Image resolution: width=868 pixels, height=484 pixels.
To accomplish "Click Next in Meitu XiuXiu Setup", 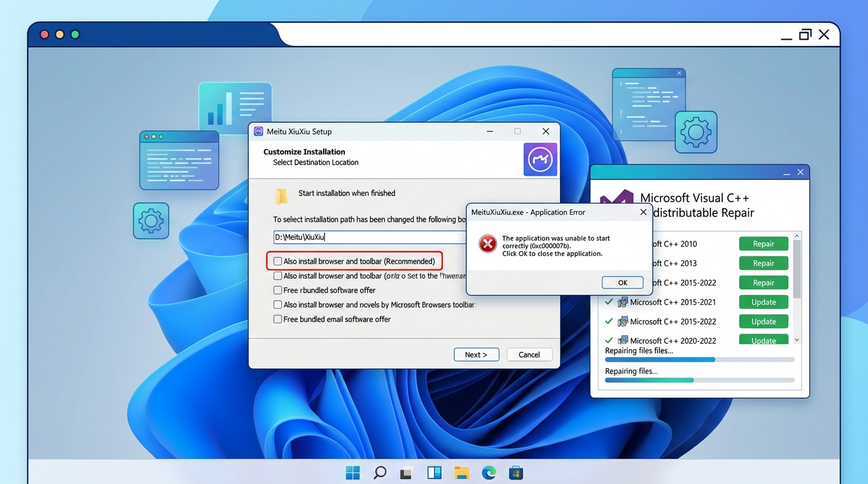I will pyautogui.click(x=476, y=355).
